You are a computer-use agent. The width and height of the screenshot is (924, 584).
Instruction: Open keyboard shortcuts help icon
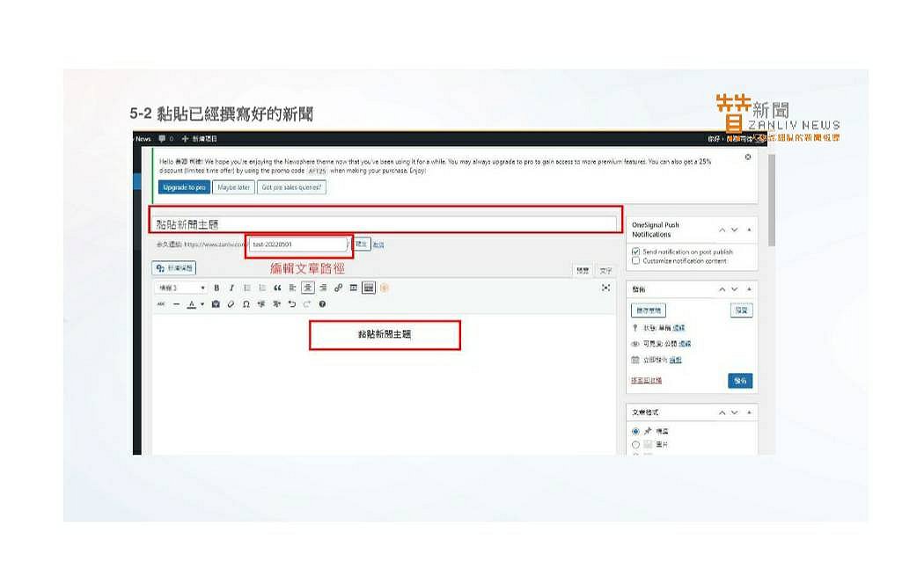point(322,304)
